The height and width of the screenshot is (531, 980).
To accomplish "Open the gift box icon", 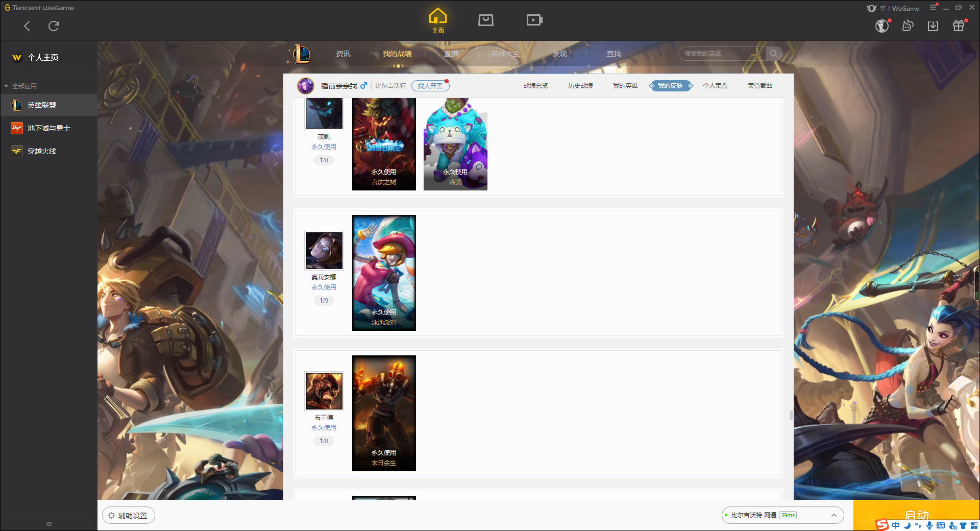I will pyautogui.click(x=959, y=26).
